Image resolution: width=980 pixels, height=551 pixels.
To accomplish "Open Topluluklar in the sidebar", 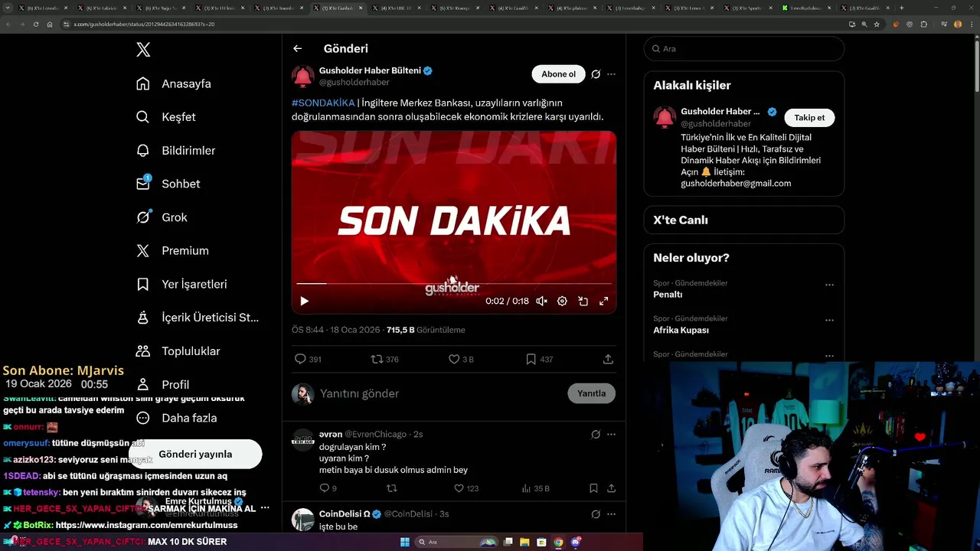I will (178, 351).
